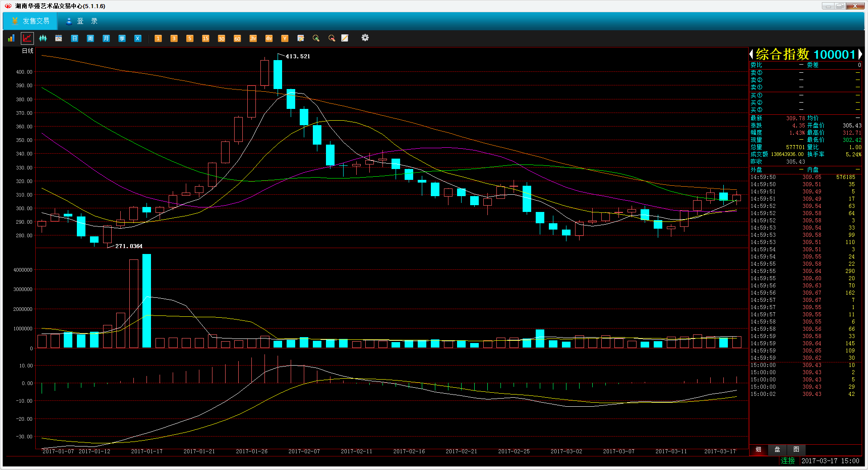Choose the 30-minute period icon

pyautogui.click(x=222, y=38)
